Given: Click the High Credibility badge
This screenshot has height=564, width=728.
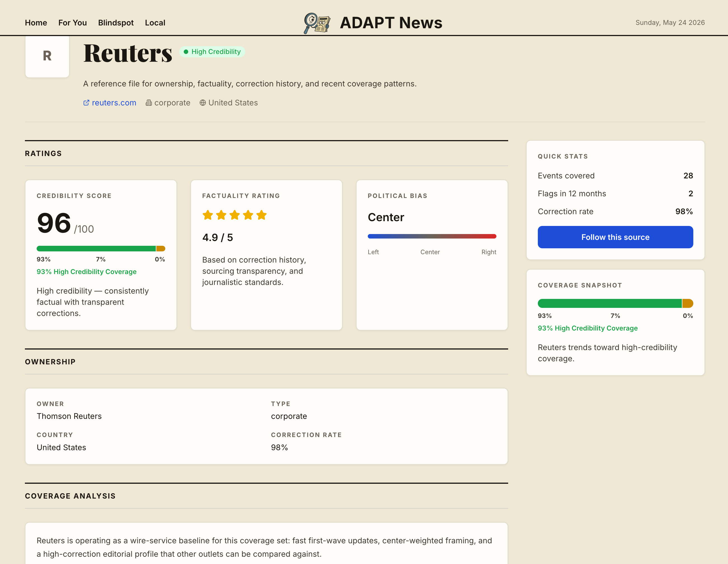Looking at the screenshot, I should 212,52.
